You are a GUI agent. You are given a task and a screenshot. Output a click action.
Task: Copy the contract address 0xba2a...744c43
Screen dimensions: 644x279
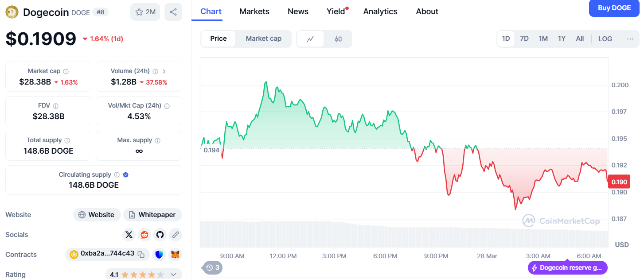pos(141,255)
